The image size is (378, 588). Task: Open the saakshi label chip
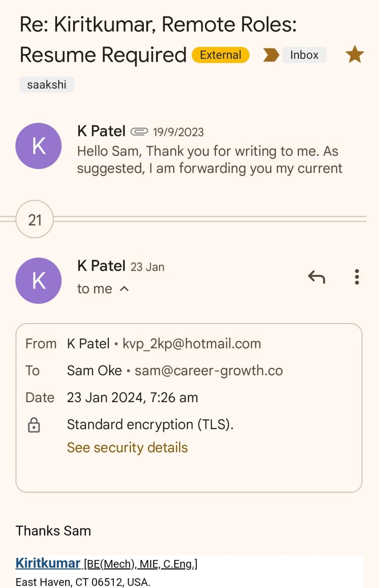pos(47,85)
